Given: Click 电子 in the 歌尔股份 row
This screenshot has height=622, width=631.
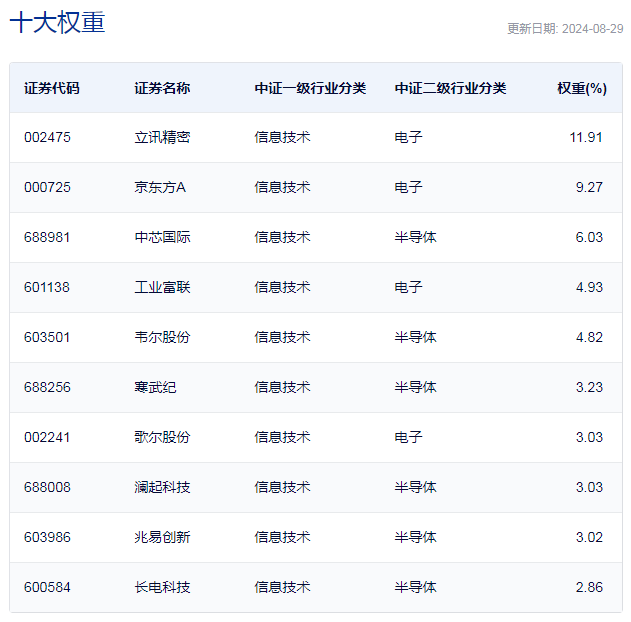Looking at the screenshot, I should [408, 437].
